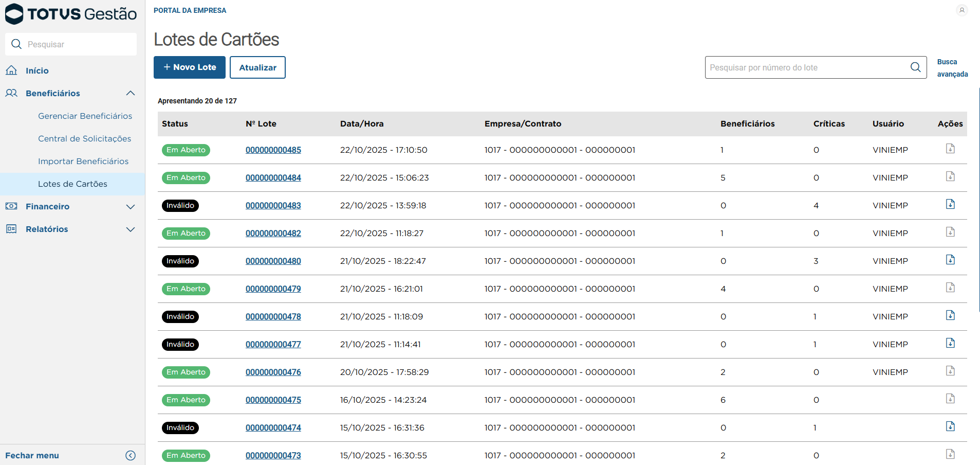
Task: Expand the Relatórios menu section
Action: point(131,229)
